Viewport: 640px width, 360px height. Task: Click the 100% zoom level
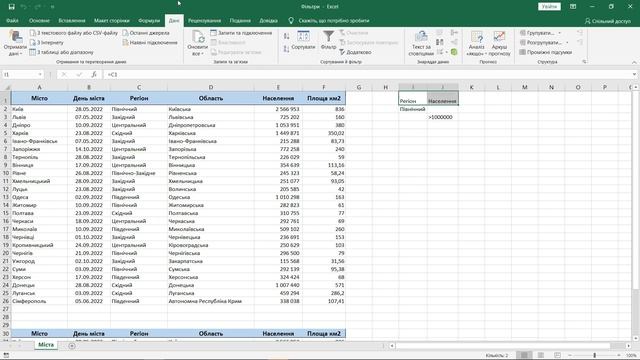(x=631, y=356)
